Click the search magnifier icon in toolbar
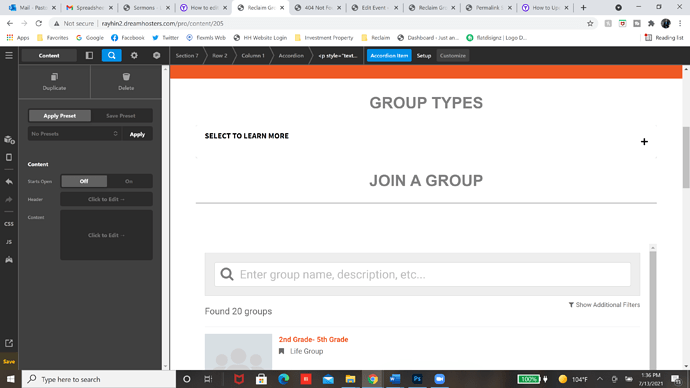This screenshot has height=388, width=690. (112, 55)
